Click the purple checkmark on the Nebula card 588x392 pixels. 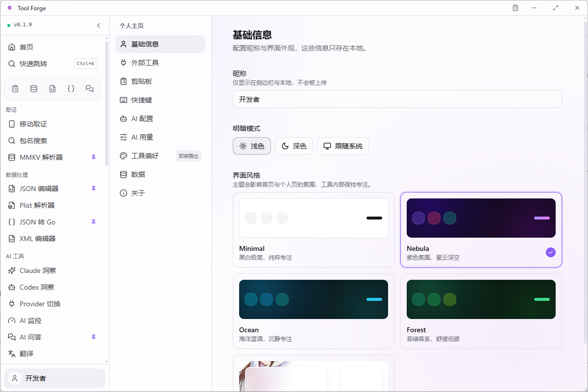(551, 252)
